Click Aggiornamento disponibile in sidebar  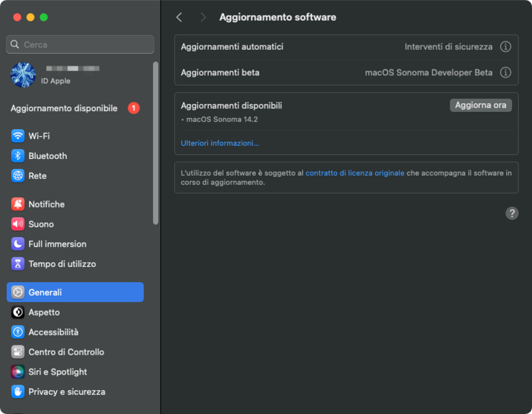click(75, 108)
